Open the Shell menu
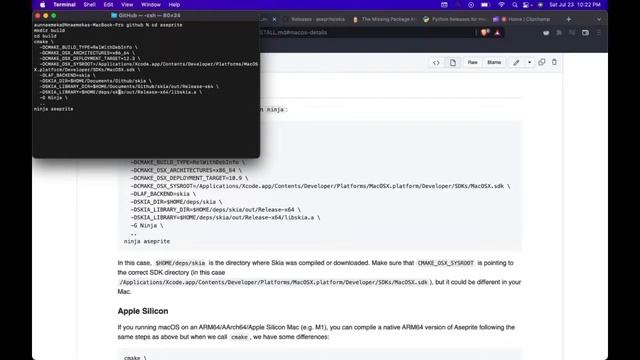The image size is (640, 360). [89, 5]
